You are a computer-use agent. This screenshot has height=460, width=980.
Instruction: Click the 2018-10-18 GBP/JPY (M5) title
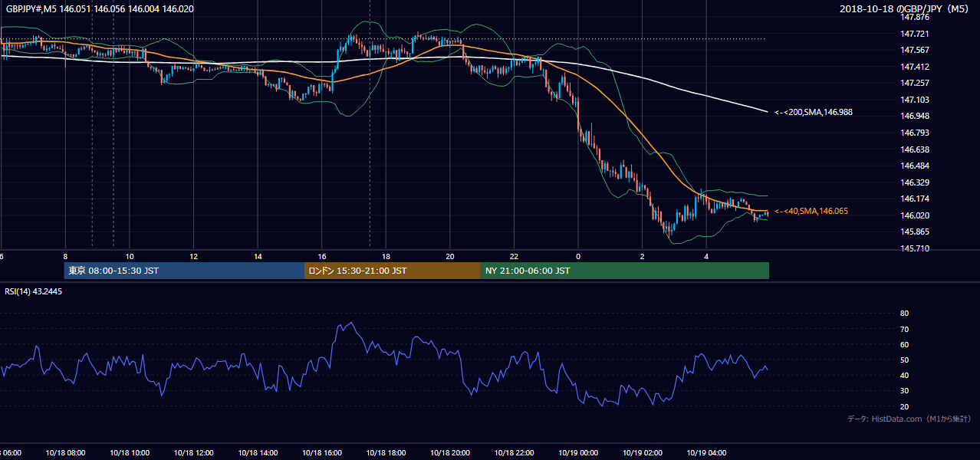906,8
